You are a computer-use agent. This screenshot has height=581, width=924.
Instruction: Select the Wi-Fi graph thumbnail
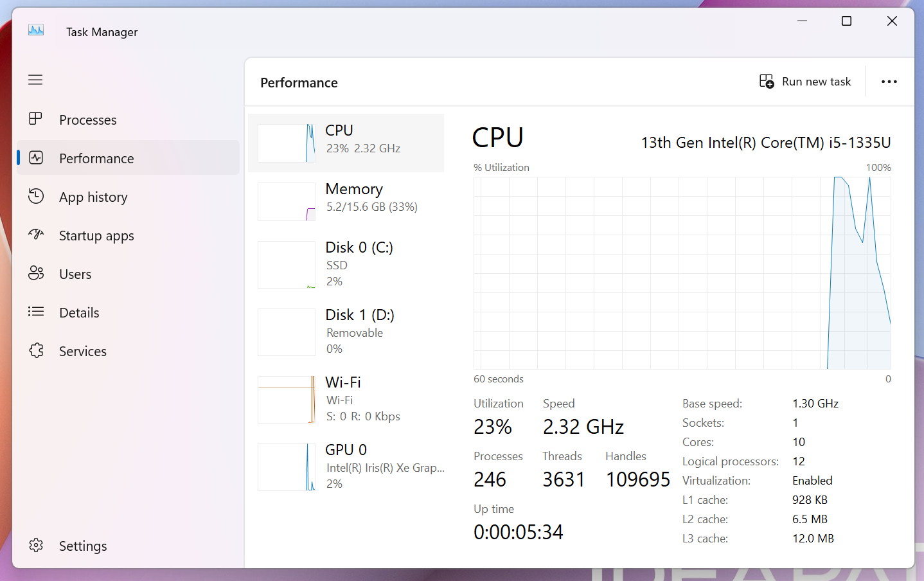pyautogui.click(x=287, y=400)
